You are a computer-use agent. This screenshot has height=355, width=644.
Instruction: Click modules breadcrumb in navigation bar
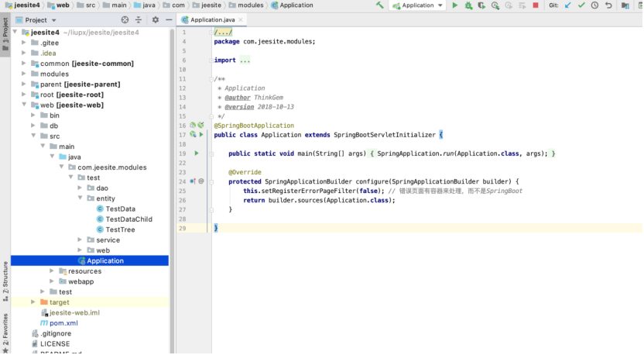tap(245, 5)
